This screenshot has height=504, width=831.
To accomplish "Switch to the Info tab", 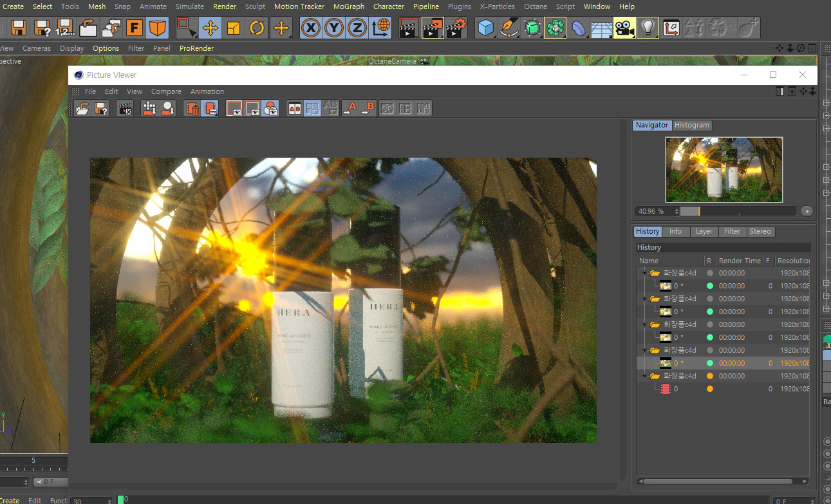I will 675,231.
